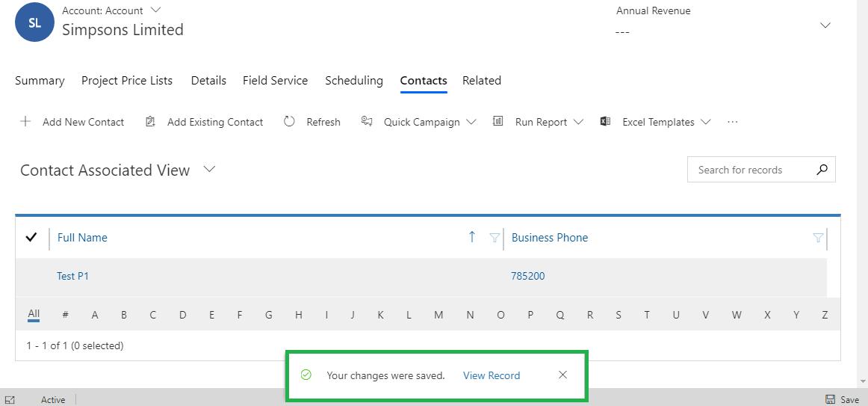This screenshot has height=406, width=868.
Task: Click the Run Report chart icon
Action: (x=497, y=121)
